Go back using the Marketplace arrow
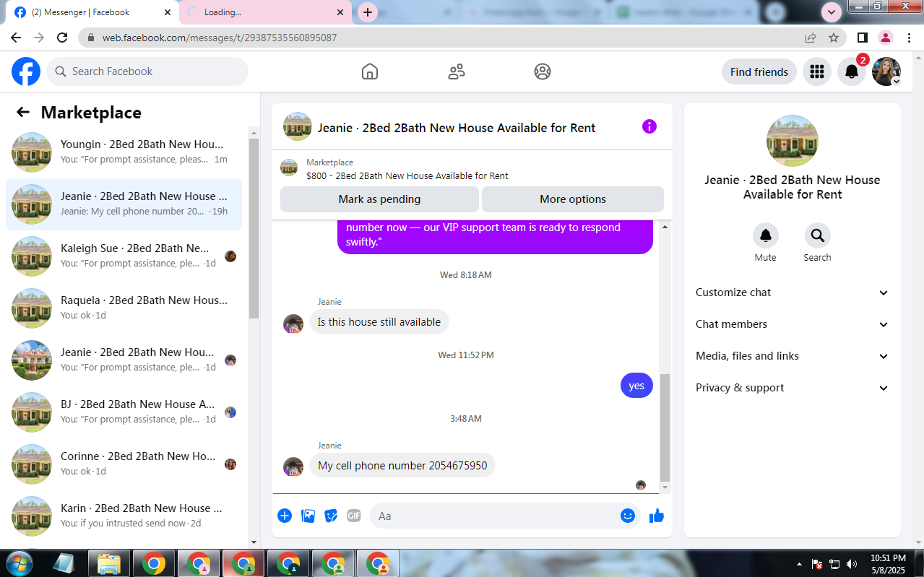Image resolution: width=924 pixels, height=577 pixels. click(23, 112)
